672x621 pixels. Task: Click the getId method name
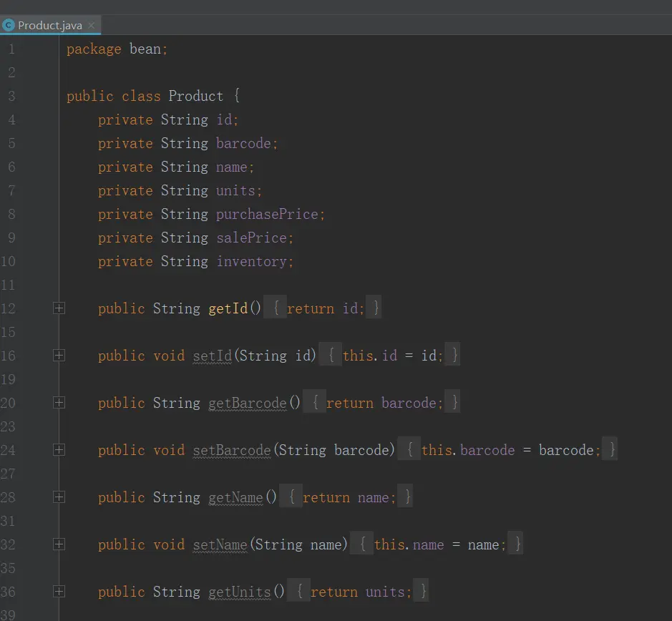[x=228, y=308]
